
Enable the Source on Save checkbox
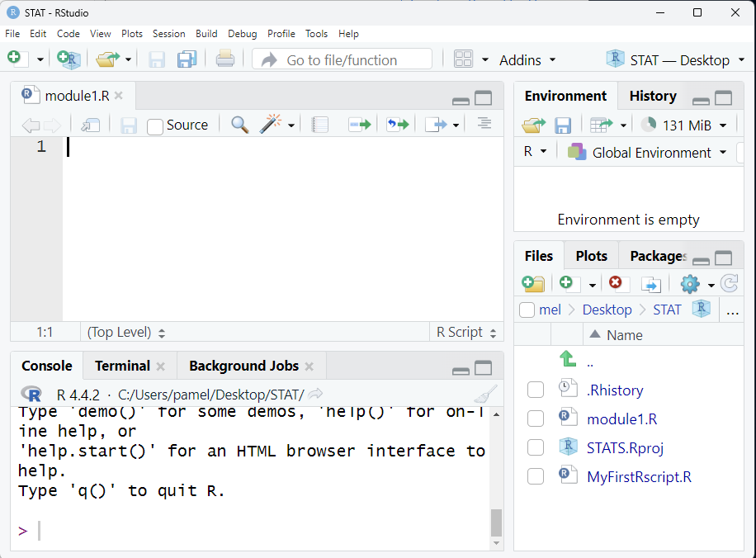[155, 126]
